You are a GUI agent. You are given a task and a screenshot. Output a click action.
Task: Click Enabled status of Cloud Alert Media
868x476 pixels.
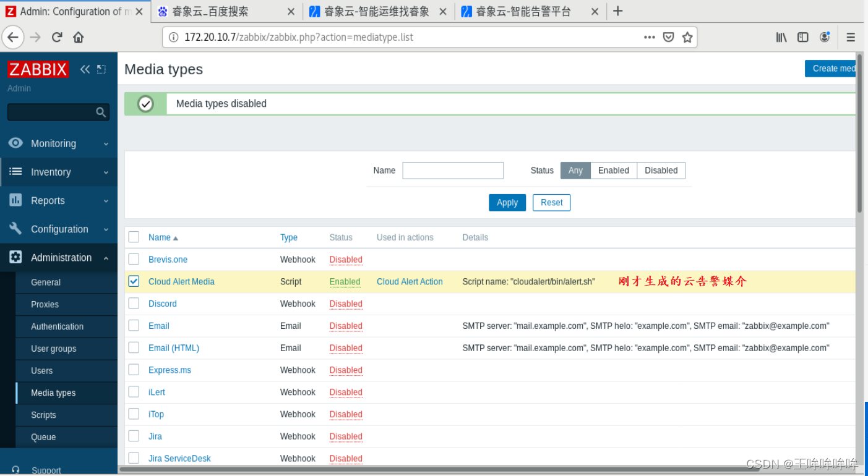345,281
